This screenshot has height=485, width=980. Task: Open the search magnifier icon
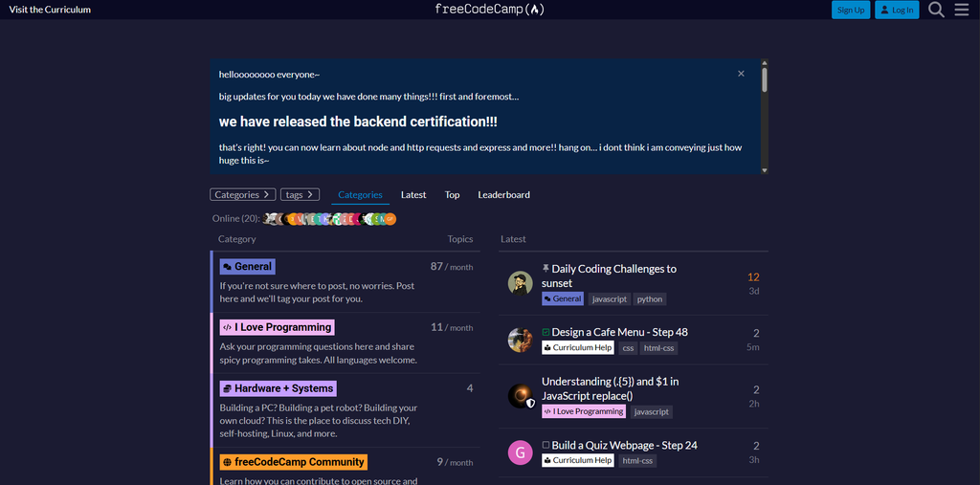pyautogui.click(x=936, y=10)
